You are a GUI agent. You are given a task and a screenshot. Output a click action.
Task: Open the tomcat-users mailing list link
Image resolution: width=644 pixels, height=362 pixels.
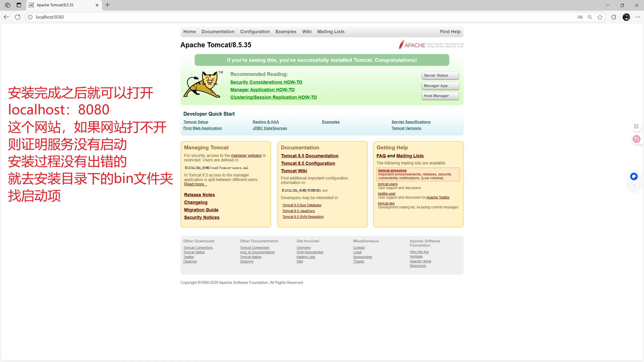tap(388, 184)
